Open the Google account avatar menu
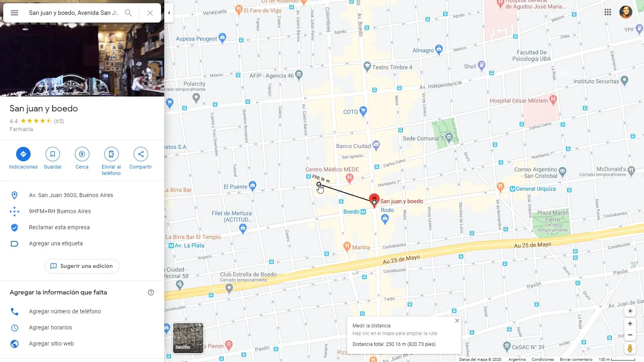The height and width of the screenshot is (362, 644). tap(626, 12)
